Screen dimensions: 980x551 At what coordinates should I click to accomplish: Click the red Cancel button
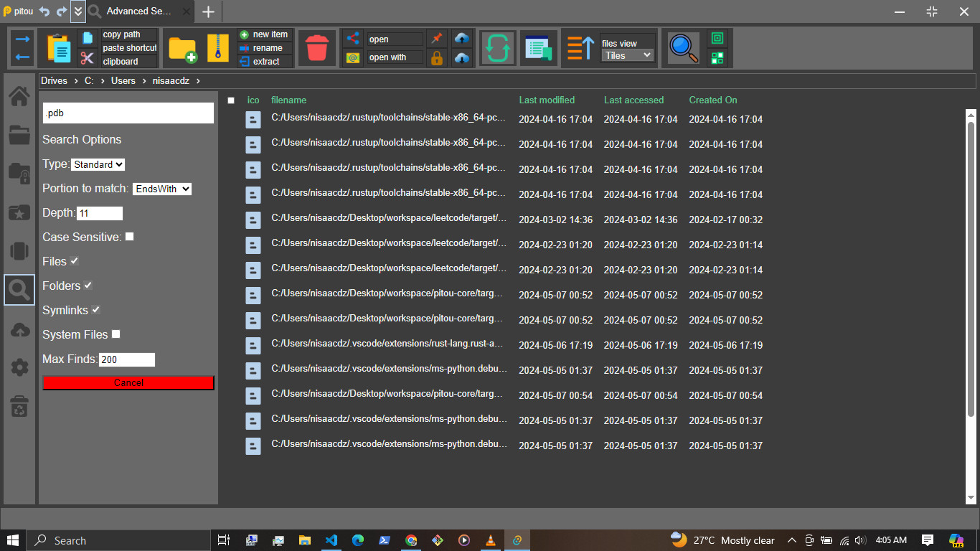click(128, 383)
